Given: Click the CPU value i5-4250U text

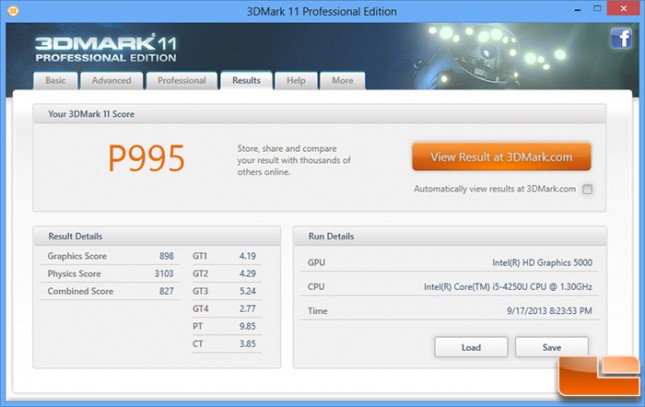Looking at the screenshot, I should [x=510, y=287].
